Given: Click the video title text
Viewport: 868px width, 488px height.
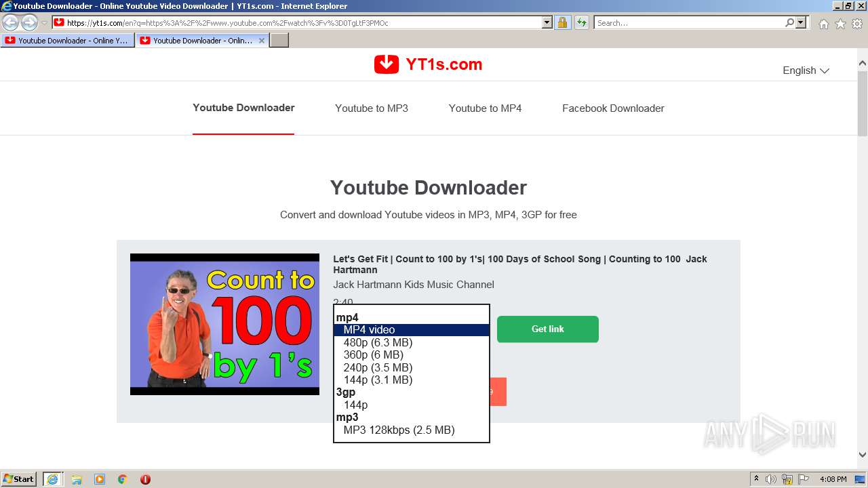Looking at the screenshot, I should [520, 264].
